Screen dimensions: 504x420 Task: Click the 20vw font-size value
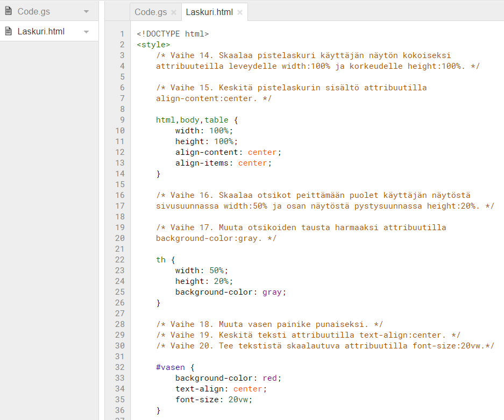[x=239, y=400]
